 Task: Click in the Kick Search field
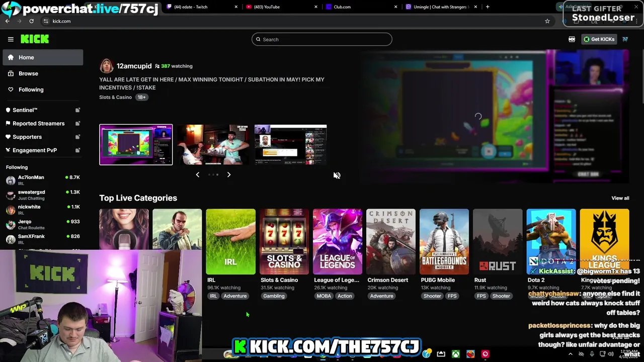pyautogui.click(x=322, y=39)
